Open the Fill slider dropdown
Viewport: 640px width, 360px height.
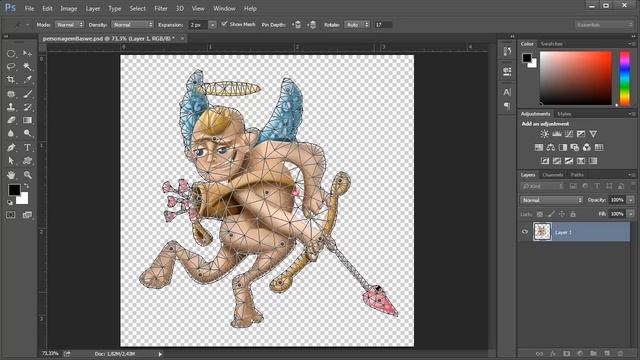point(631,213)
